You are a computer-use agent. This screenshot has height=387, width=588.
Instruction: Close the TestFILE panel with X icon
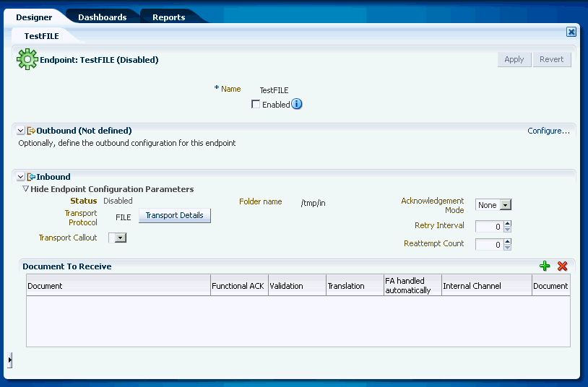[571, 32]
